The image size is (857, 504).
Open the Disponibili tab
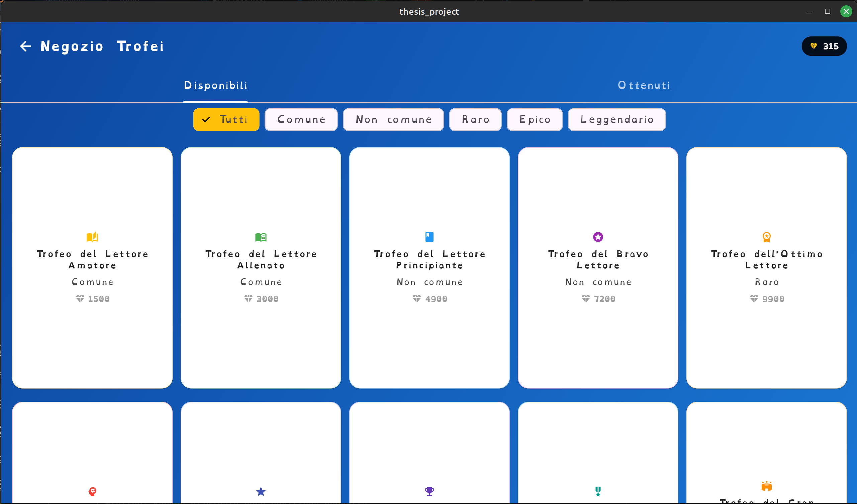216,85
